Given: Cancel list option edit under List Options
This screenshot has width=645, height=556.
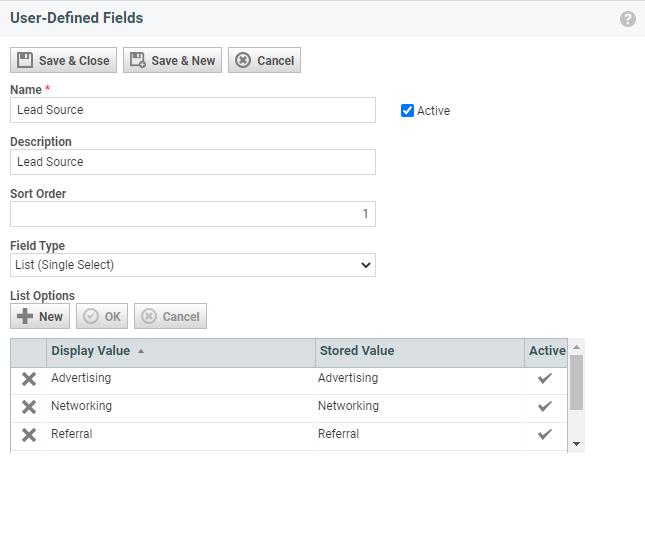Looking at the screenshot, I should (170, 316).
